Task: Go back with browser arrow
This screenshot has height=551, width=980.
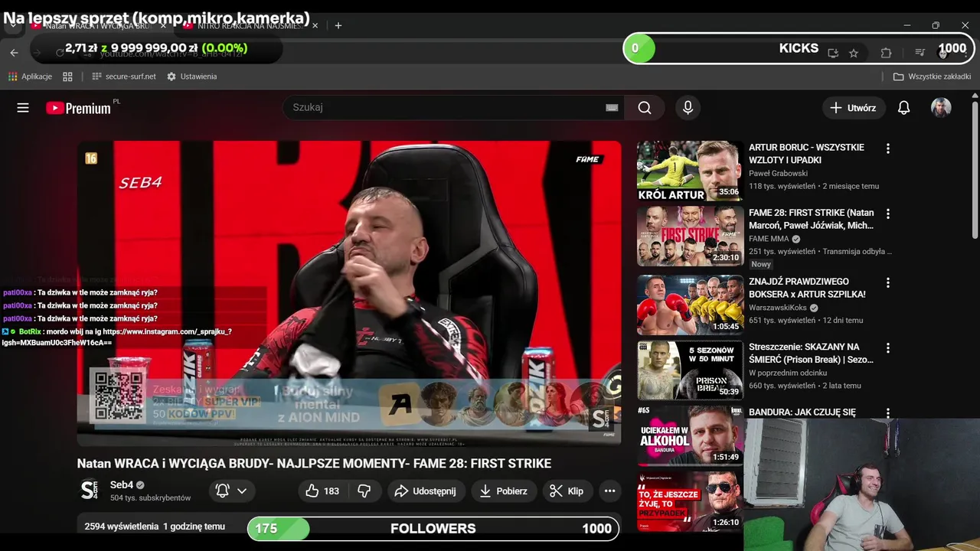Action: [x=14, y=53]
